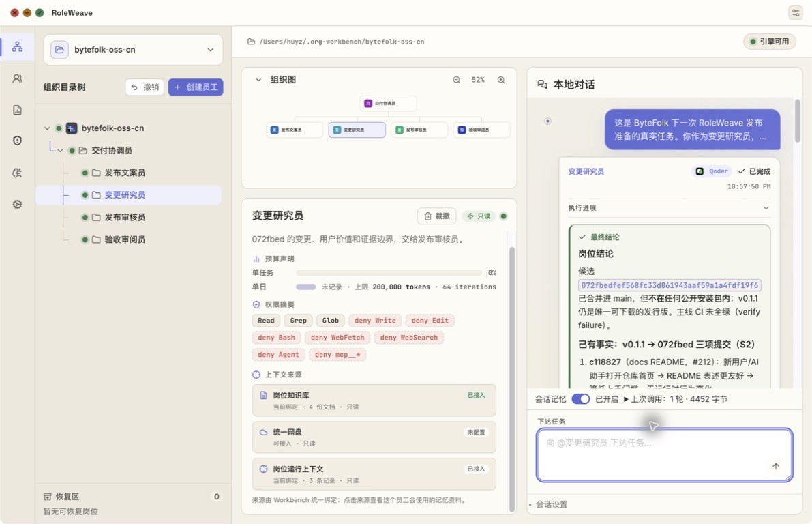The height and width of the screenshot is (524, 812).
Task: Open the members sidebar icon
Action: pos(17,78)
